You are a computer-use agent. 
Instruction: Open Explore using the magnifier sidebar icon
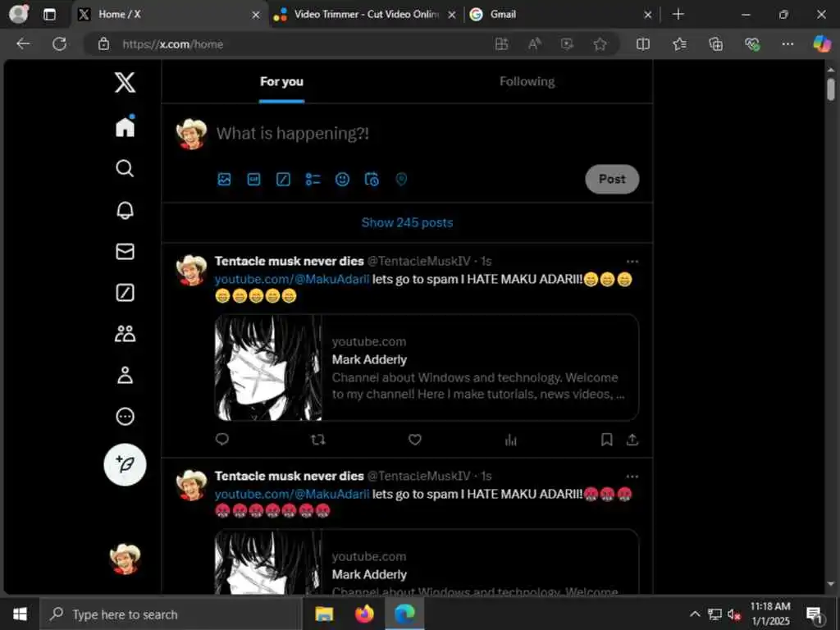point(125,168)
